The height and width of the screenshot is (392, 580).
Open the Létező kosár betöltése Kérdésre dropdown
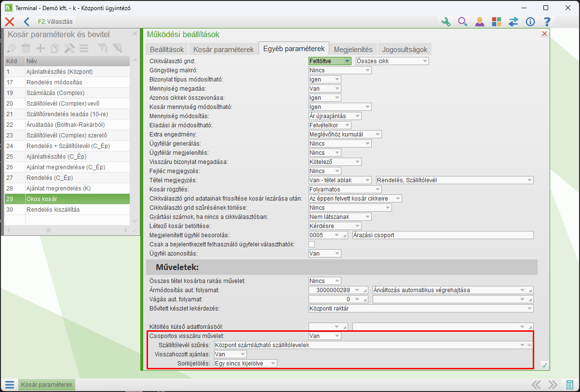click(x=335, y=226)
